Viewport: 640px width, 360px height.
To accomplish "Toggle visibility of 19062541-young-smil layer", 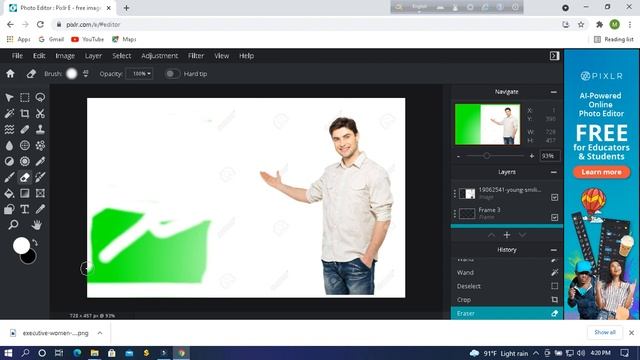I will [554, 197].
